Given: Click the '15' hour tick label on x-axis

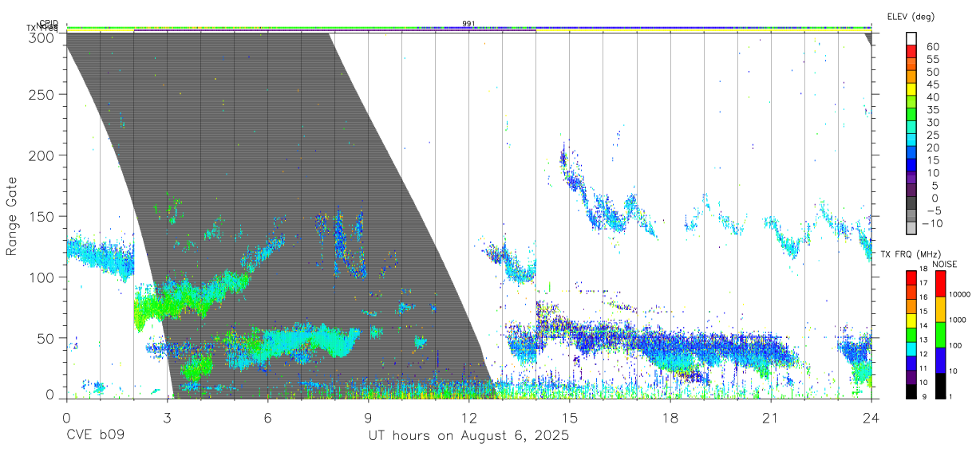Looking at the screenshot, I should click(570, 418).
